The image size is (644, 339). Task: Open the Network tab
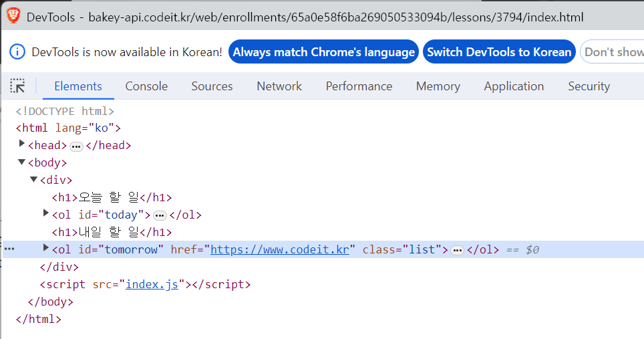tap(279, 86)
